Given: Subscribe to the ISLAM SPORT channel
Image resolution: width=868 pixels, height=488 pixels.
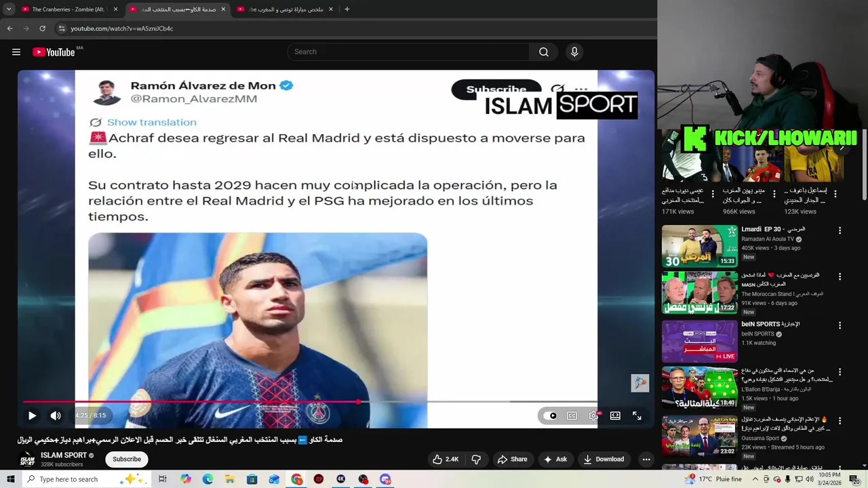Looking at the screenshot, I should click(127, 459).
